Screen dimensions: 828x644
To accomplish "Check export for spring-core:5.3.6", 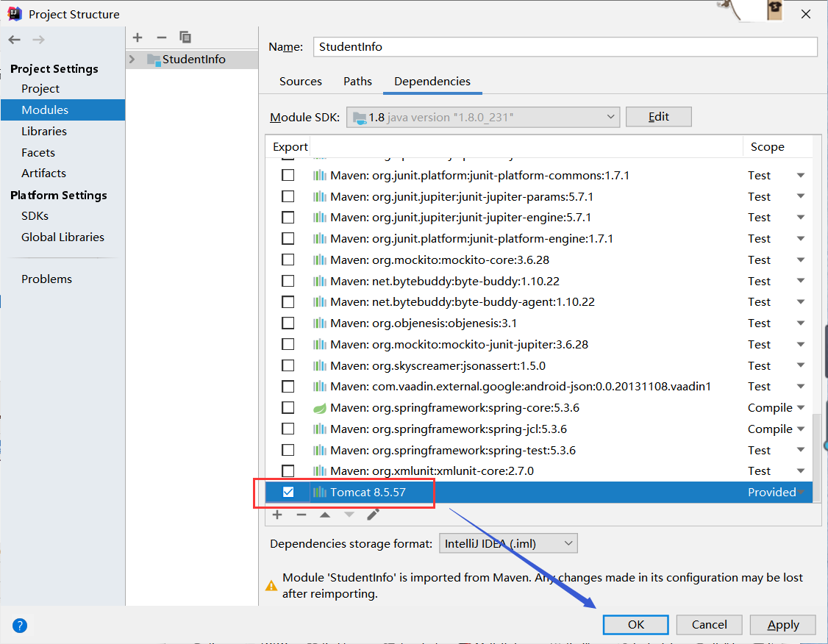I will (x=288, y=407).
